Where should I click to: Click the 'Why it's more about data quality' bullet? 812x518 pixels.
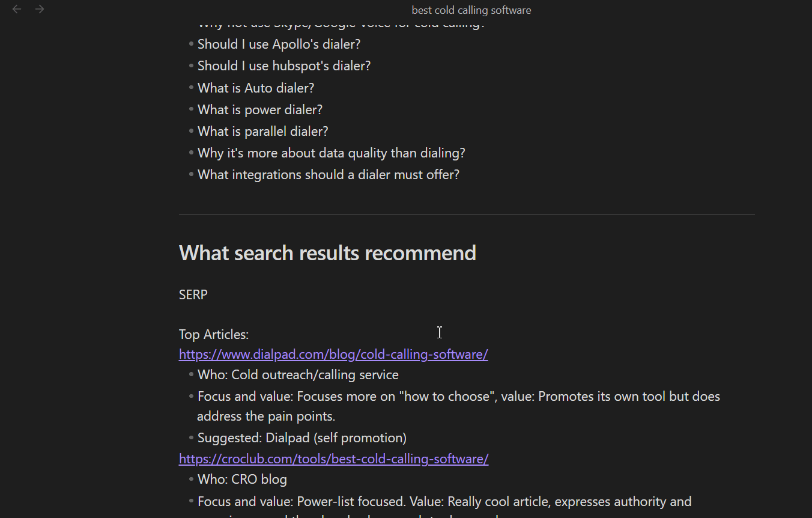331,153
